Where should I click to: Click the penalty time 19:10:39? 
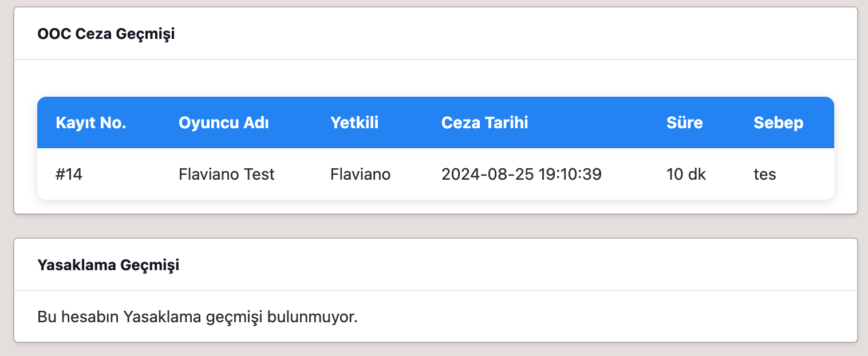pos(570,174)
